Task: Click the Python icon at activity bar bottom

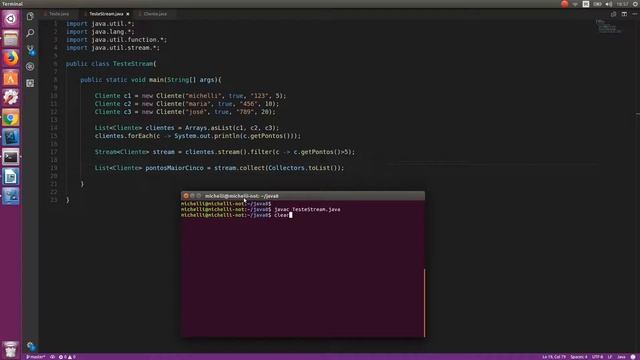Action: click(31, 347)
